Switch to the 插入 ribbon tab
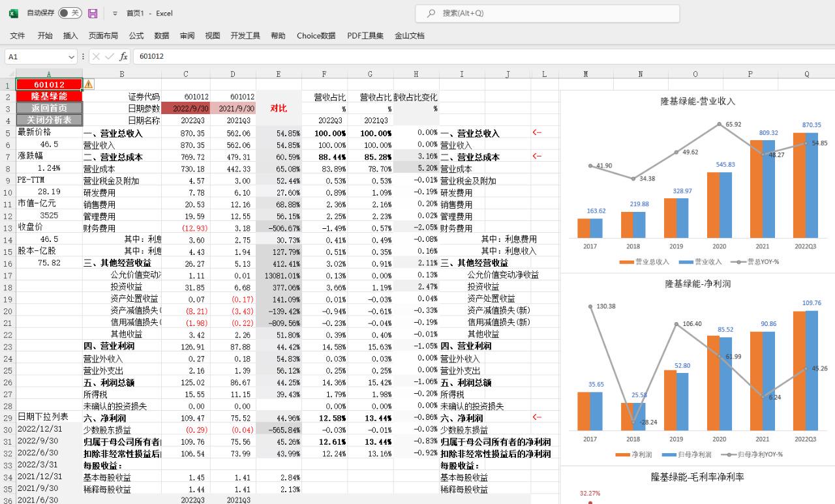835x504 pixels. (x=70, y=36)
